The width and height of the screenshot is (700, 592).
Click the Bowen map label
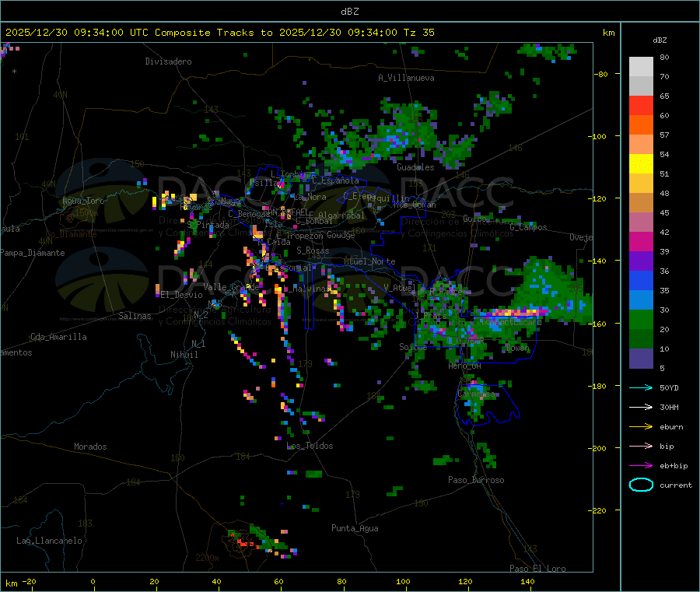pos(517,347)
